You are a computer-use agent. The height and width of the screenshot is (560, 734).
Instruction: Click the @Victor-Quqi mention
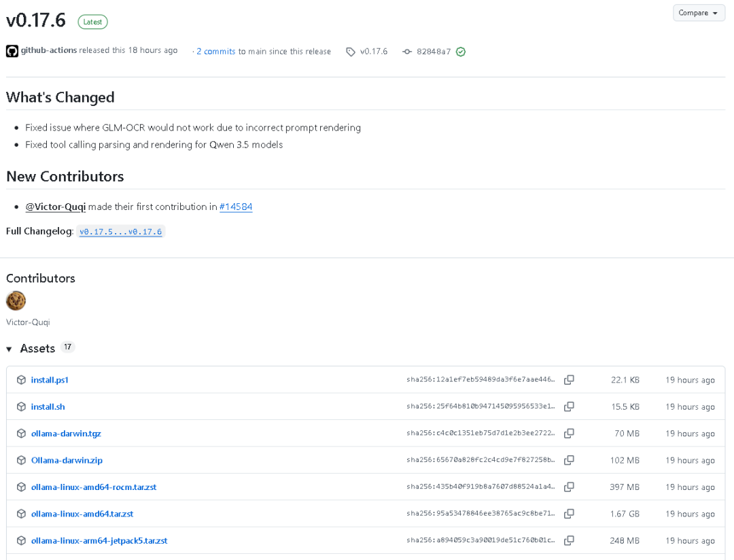pos(55,207)
